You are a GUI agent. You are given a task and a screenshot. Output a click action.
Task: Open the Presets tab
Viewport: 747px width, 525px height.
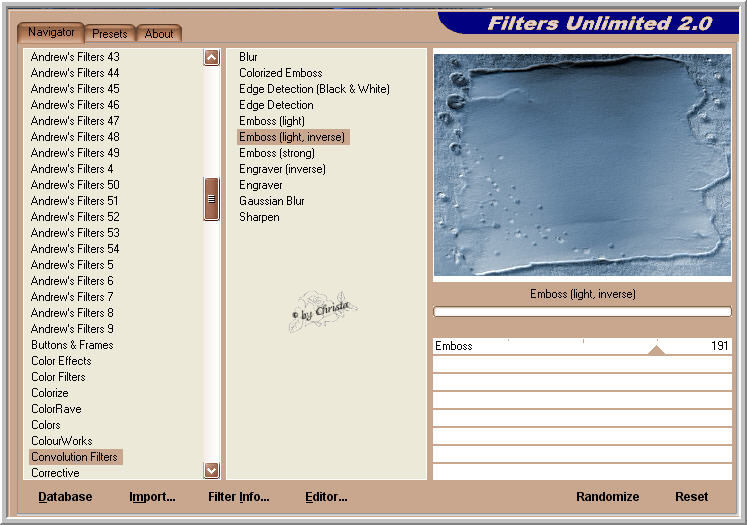110,34
